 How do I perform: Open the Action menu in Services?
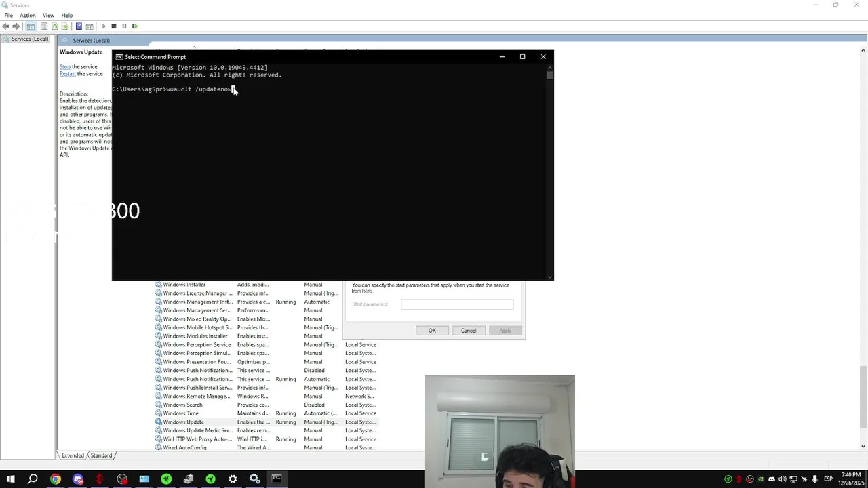[x=28, y=15]
